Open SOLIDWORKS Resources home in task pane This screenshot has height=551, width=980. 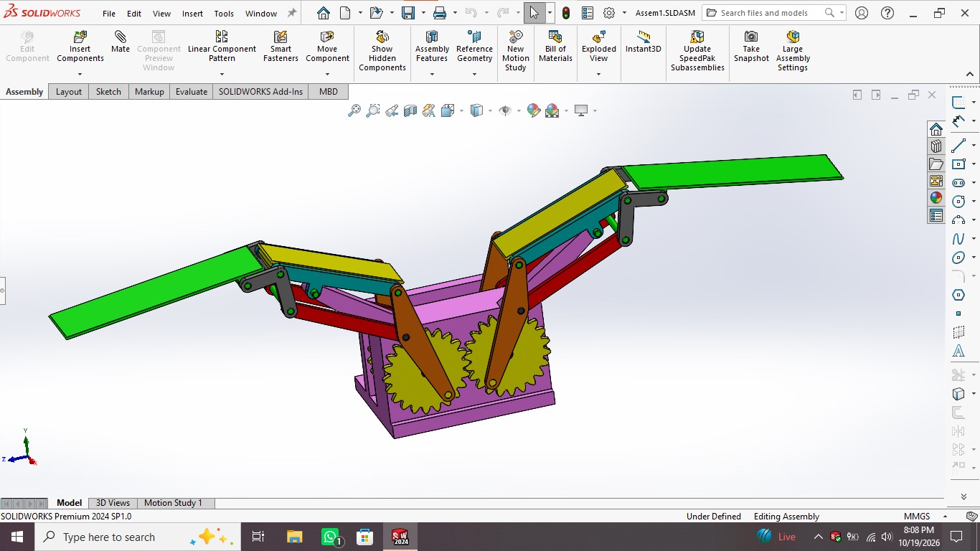(936, 129)
